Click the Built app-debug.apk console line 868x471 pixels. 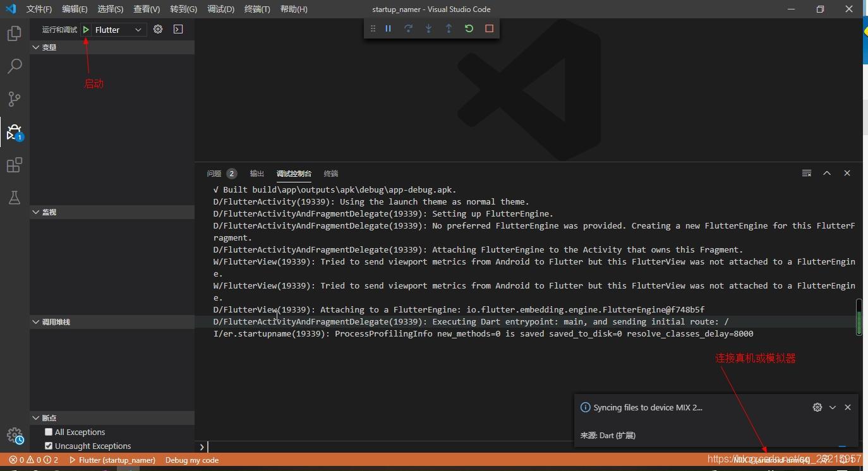[335, 189]
